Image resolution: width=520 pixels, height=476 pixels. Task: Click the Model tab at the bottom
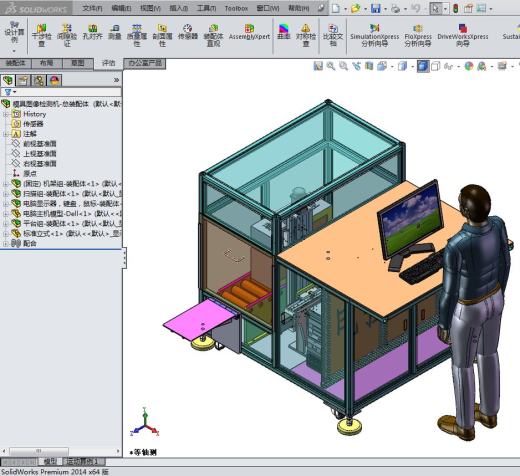point(50,462)
